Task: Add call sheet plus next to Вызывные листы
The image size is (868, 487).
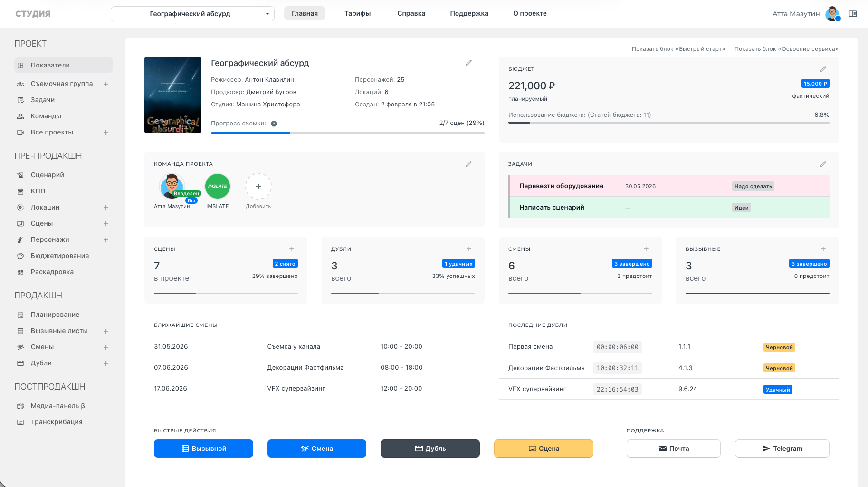Action: coord(106,331)
